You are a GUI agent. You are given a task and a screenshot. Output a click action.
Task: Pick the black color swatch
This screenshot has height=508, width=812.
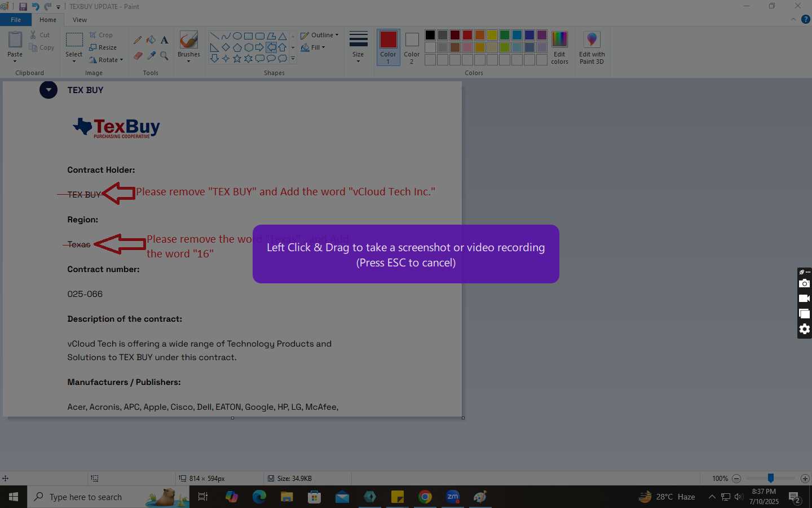click(x=430, y=35)
